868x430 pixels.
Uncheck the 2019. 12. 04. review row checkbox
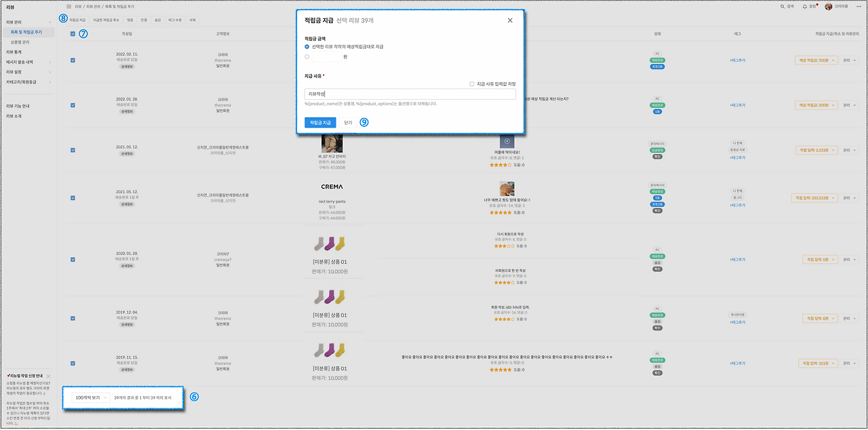click(73, 317)
